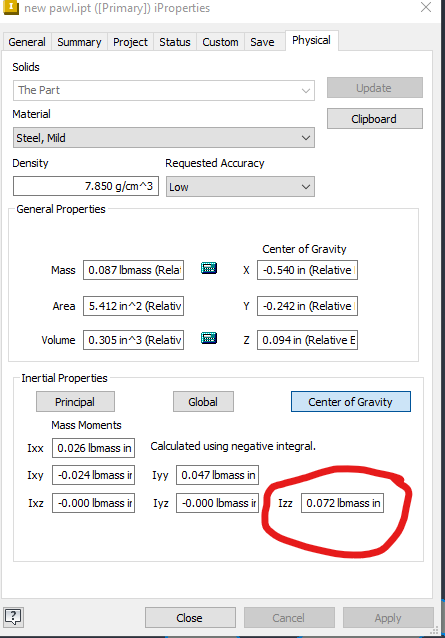This screenshot has height=638, width=445.
Task: Click 'Calculated using negative integral.' text
Action: [233, 446]
